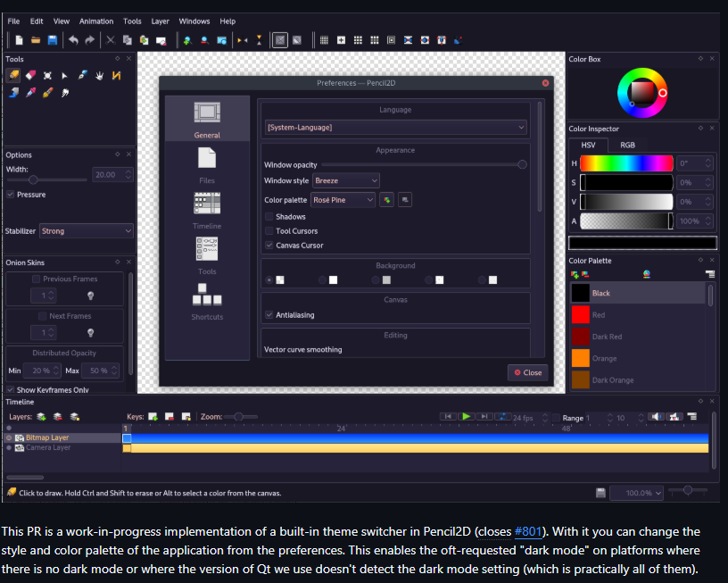Click the Hue color slider
This screenshot has height=583, width=728.
click(x=626, y=163)
